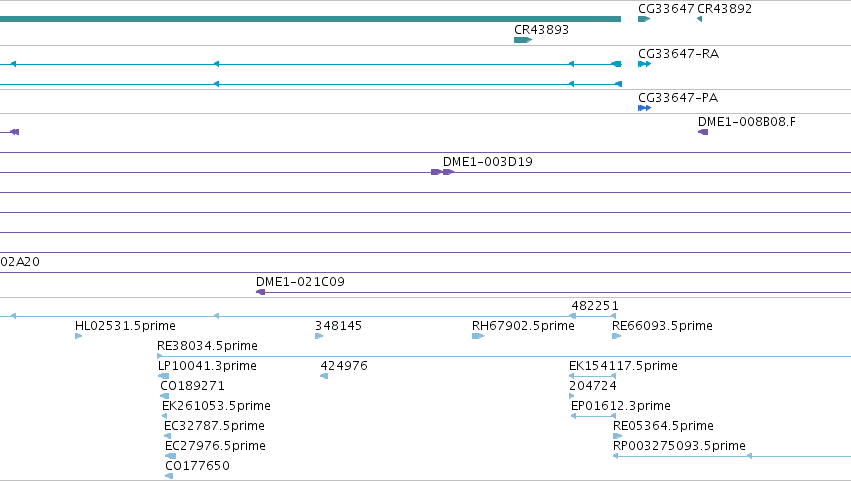Click the 424976 label
This screenshot has width=851, height=481.
pos(344,366)
